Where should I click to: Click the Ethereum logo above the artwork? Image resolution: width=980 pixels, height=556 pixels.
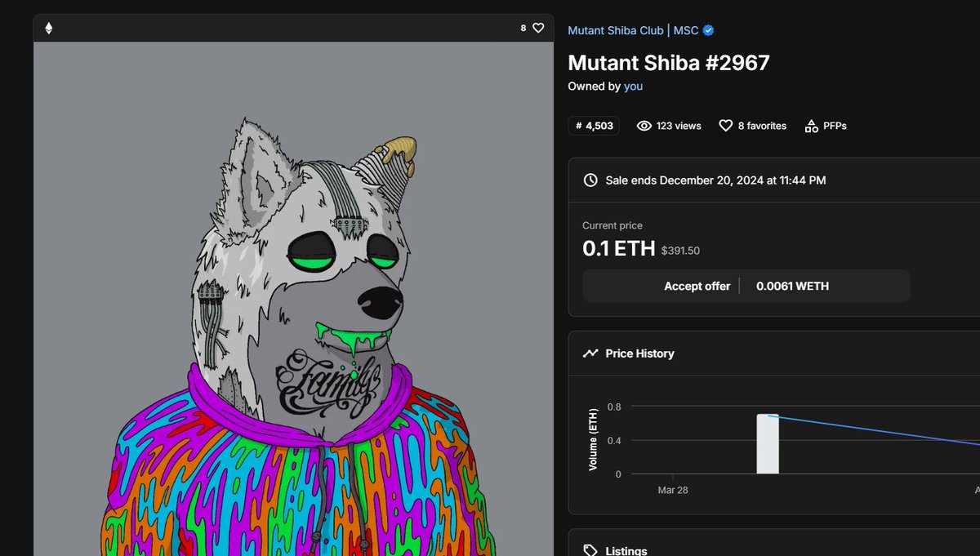[x=48, y=28]
